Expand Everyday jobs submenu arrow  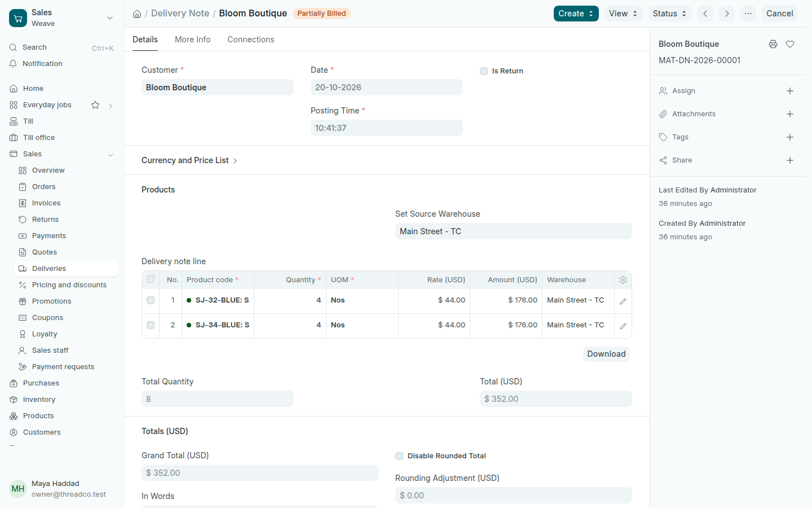click(x=111, y=106)
